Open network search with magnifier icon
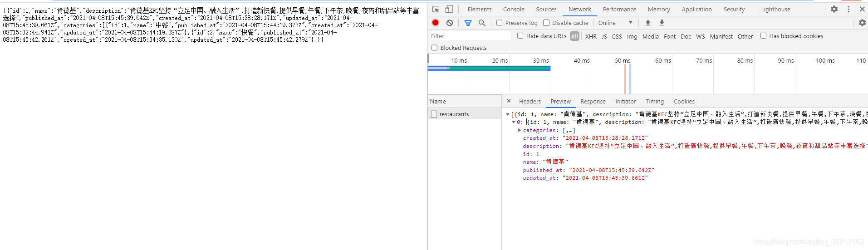 click(482, 23)
